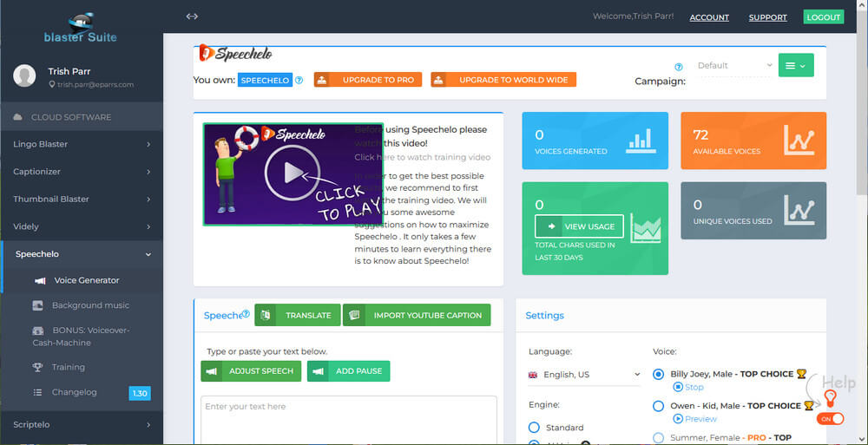Click the 'Enter your text here' text area

pos(349,420)
